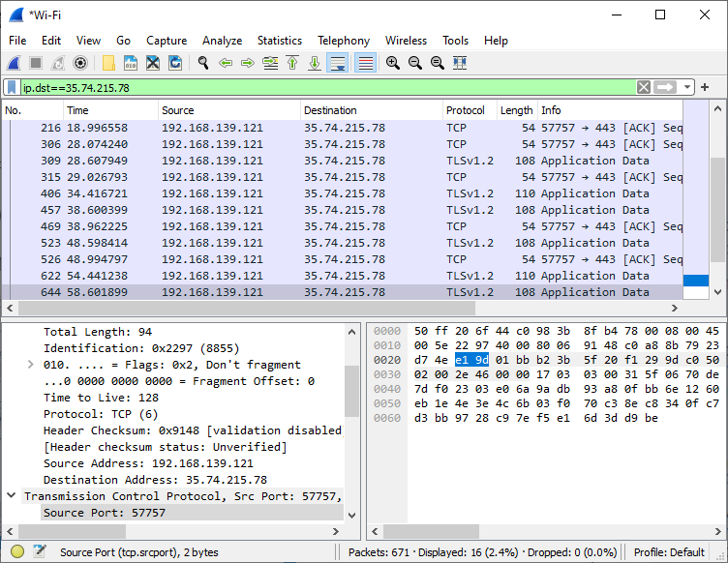Toggle auto-scroll during live capture
Image resolution: width=728 pixels, height=563 pixels.
click(x=338, y=63)
